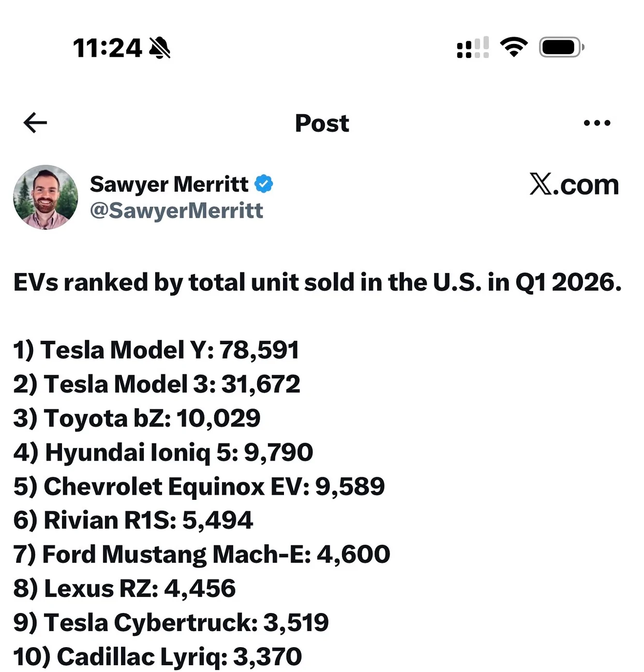
Task: Select the Tesla Model Y sales line
Action: click(x=156, y=350)
